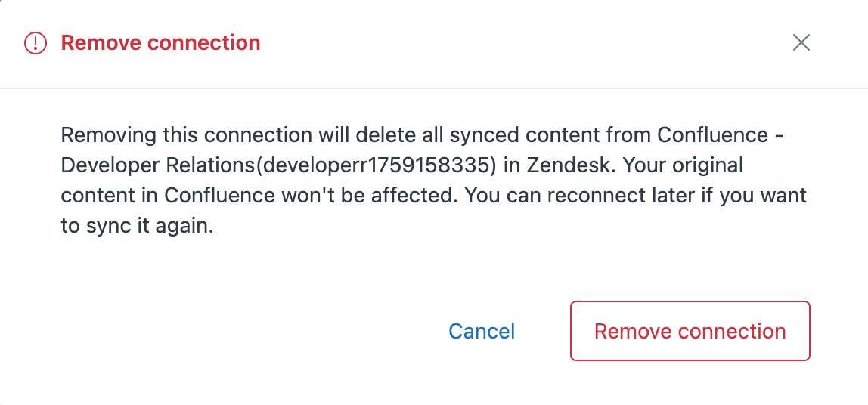Click the red Remove connection dialog title
868x405 pixels.
(x=160, y=43)
